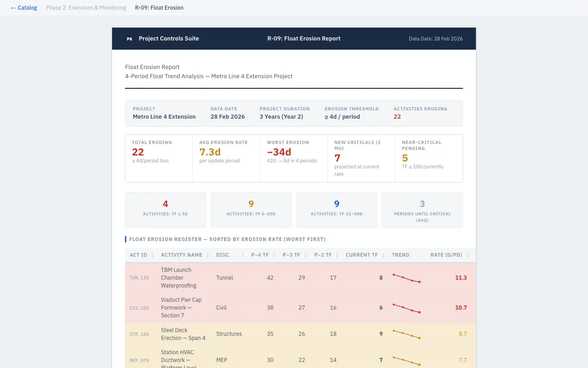
Task: Click sort arrows beside Rate (D/PD)
Action: click(468, 255)
